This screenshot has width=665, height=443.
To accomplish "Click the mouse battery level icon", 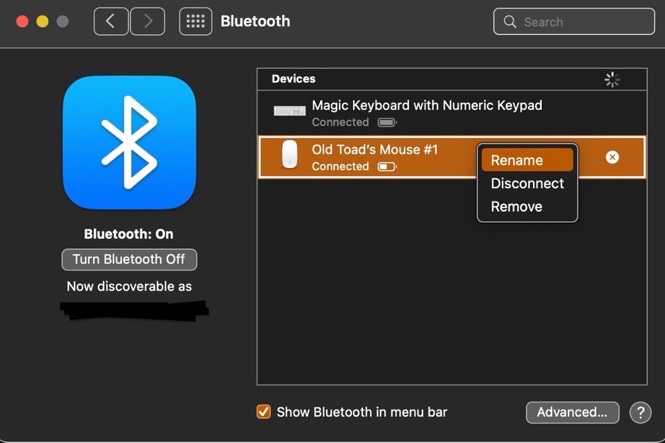I will (x=387, y=167).
